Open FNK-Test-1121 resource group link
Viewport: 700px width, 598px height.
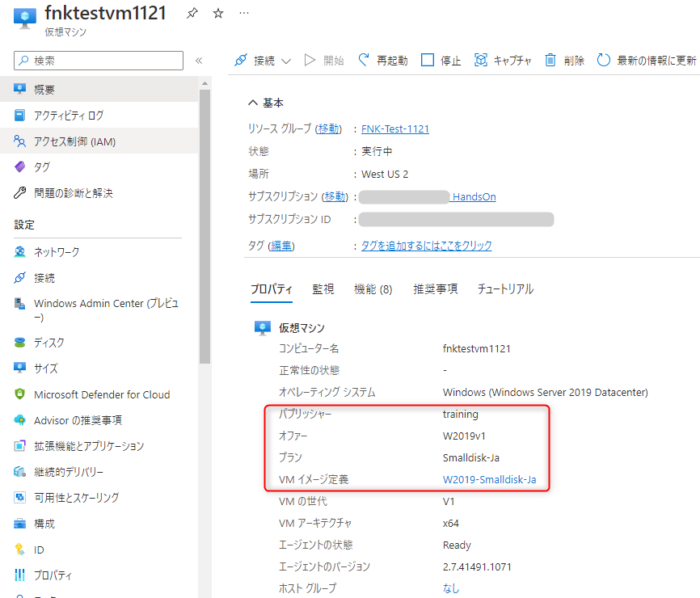pos(395,129)
